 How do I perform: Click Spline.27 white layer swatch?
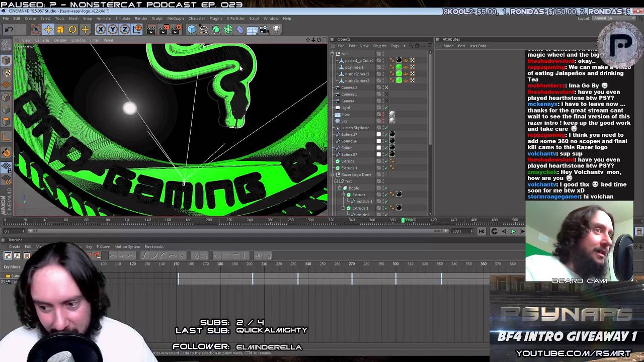pyautogui.click(x=379, y=134)
